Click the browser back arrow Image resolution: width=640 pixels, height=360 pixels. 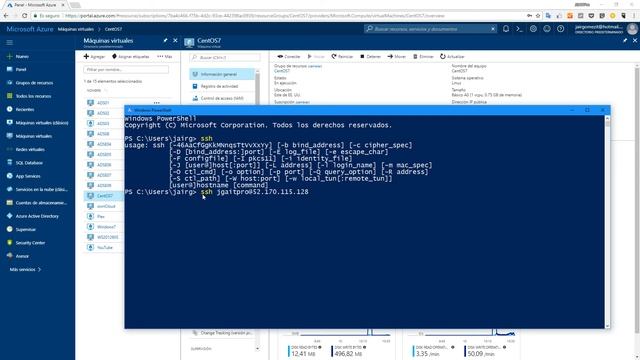pyautogui.click(x=6, y=16)
